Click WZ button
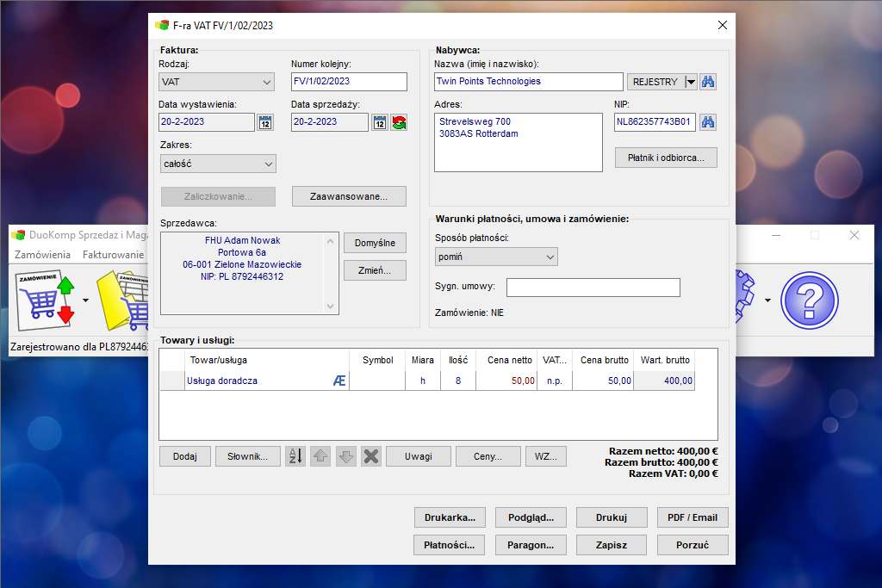The width and height of the screenshot is (882, 588). pyautogui.click(x=545, y=456)
